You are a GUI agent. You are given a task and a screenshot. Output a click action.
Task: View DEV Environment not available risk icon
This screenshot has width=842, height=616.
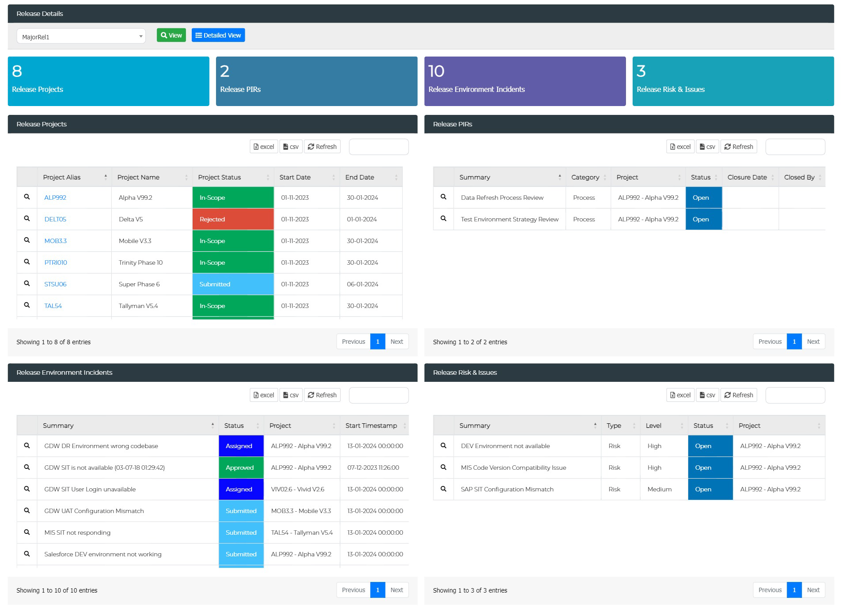444,445
